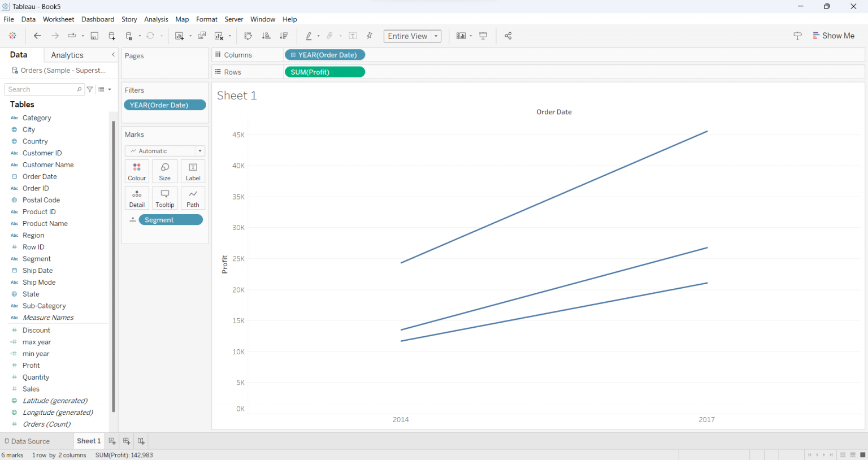Viewport: 868px width, 460px height.
Task: Activate the Show Mark Labels icon
Action: point(353,36)
